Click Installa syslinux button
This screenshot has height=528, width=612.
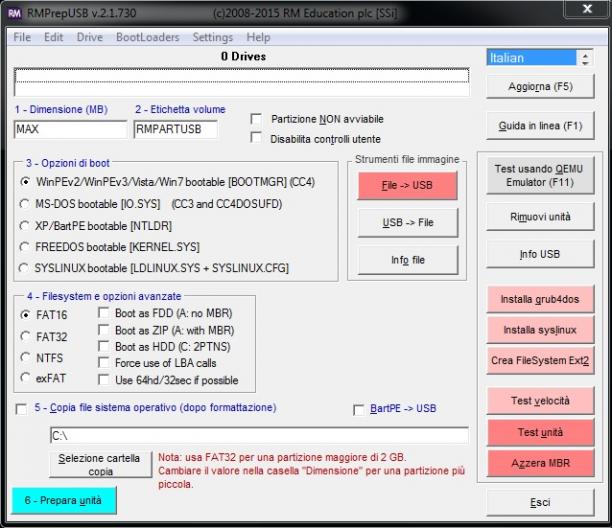pos(540,330)
